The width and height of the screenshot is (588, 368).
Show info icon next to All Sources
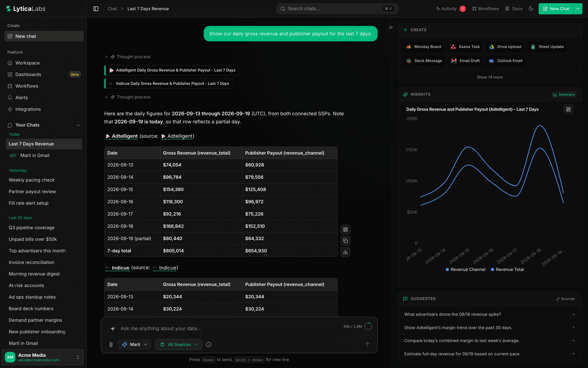coord(208,344)
